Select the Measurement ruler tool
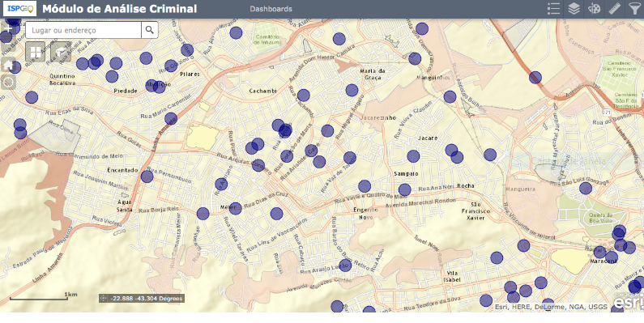The image size is (644, 323). pos(614,9)
